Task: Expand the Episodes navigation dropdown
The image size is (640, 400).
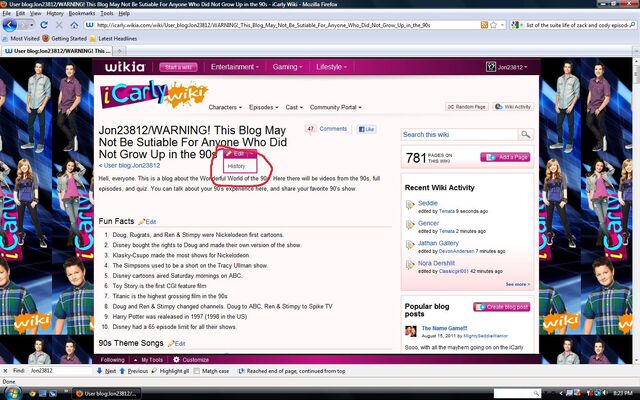Action: [x=263, y=107]
